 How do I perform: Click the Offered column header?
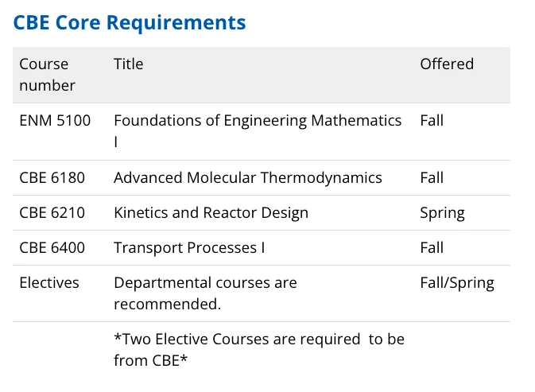447,64
